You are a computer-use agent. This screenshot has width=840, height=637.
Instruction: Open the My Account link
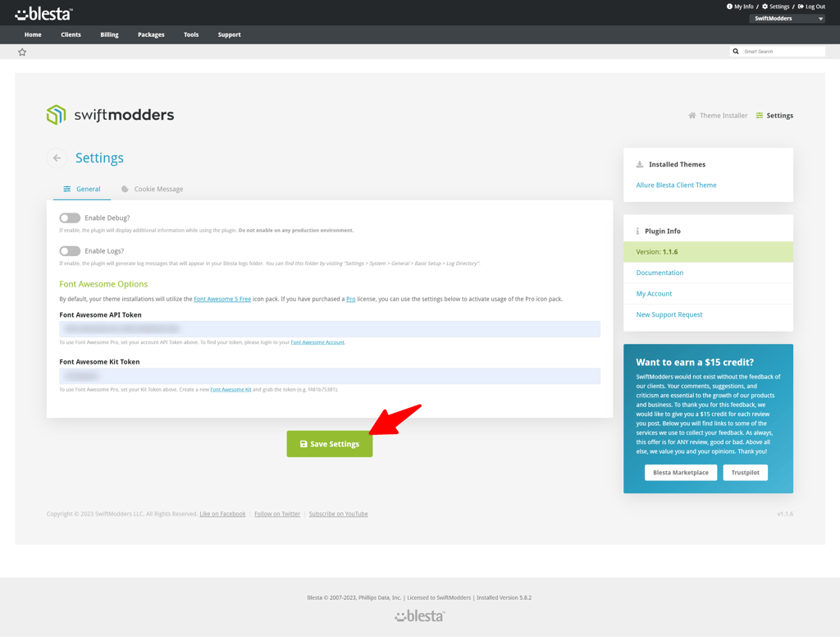(654, 294)
